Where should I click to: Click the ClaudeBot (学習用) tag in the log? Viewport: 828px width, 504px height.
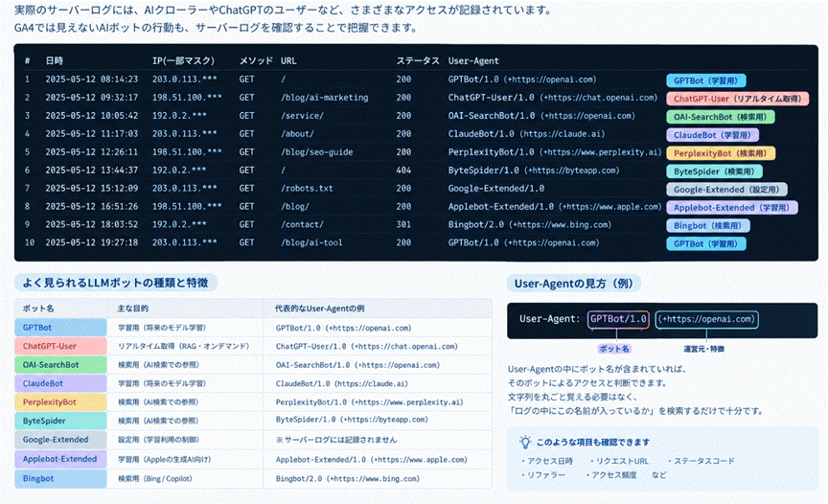pyautogui.click(x=712, y=135)
